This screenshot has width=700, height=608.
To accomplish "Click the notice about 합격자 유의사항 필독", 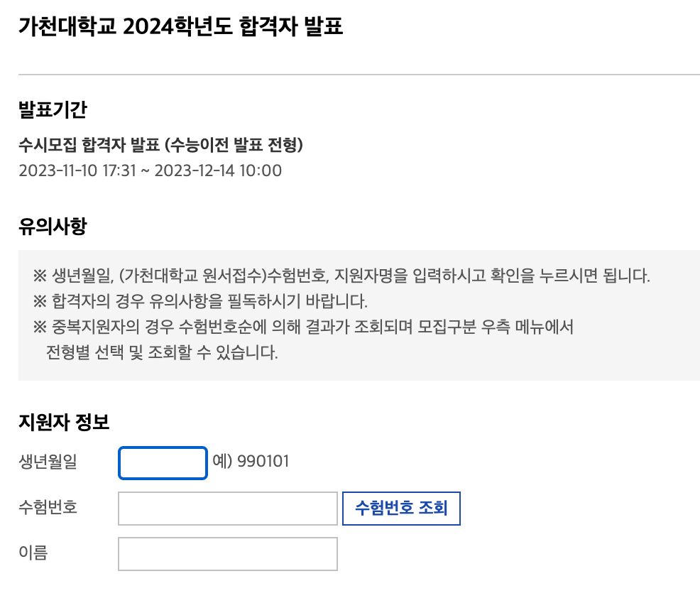I will [207, 298].
